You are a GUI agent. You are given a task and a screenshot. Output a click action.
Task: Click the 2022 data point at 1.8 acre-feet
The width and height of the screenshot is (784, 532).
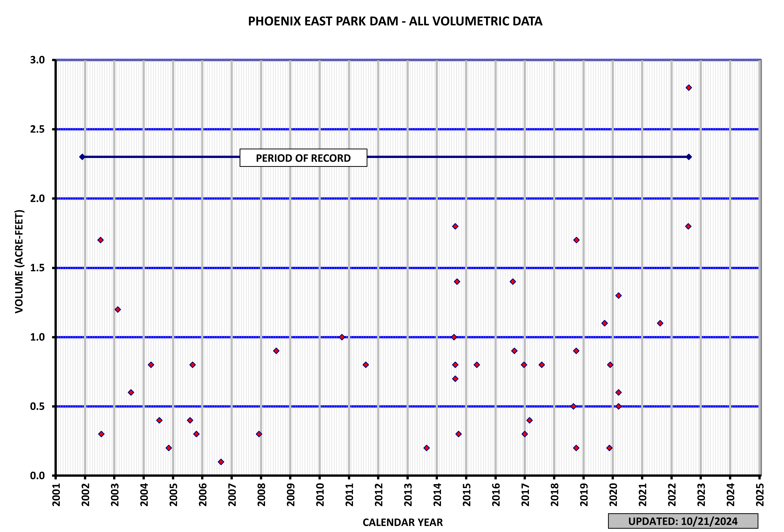688,226
